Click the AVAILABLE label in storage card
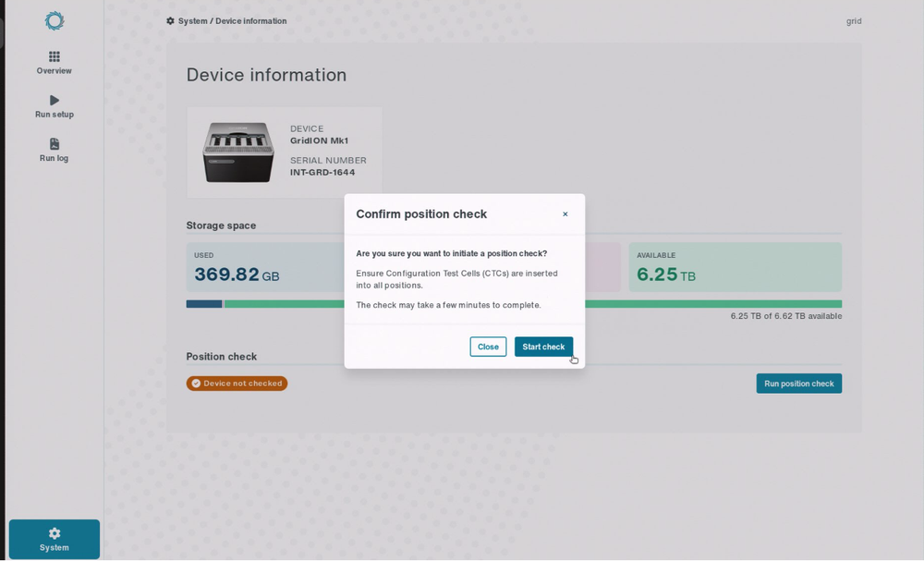Viewport: 924px width, 561px height. (x=656, y=255)
